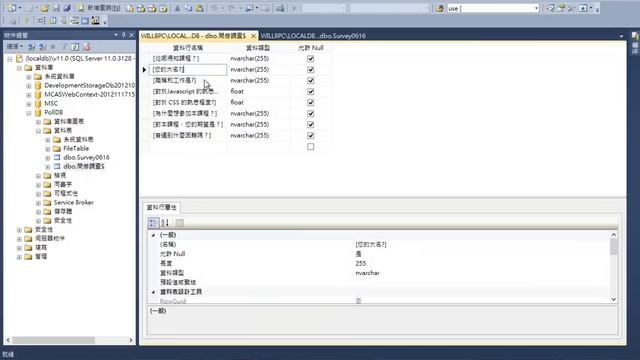Click the Save floppy disk icon

click(56, 8)
